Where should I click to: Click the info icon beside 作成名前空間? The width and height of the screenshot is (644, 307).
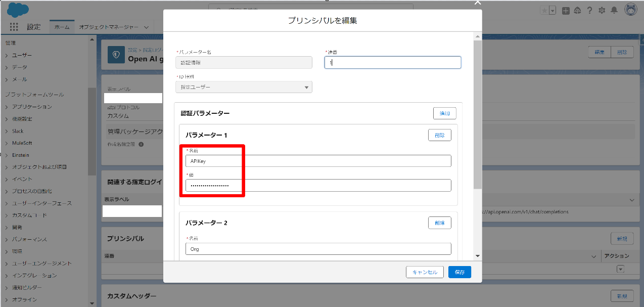pos(141,144)
